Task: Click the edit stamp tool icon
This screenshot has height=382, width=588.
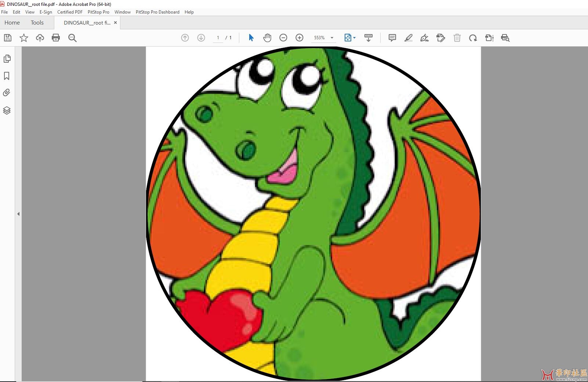Action: click(441, 38)
